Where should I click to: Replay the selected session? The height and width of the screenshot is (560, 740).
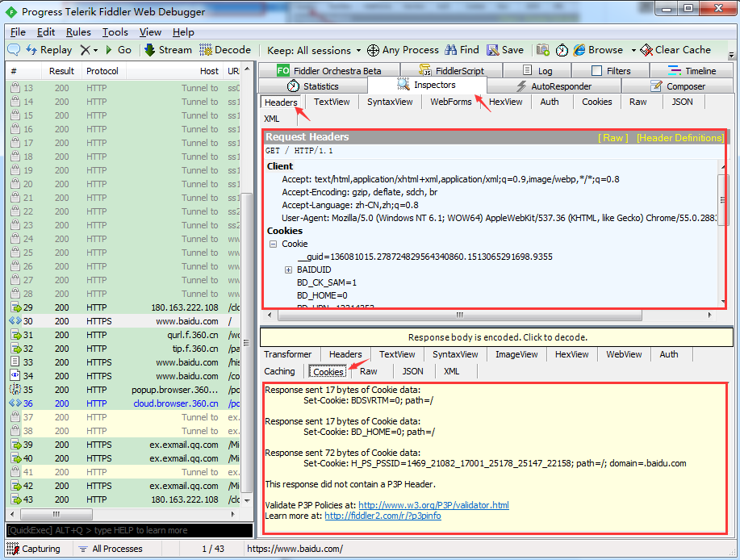click(x=49, y=50)
